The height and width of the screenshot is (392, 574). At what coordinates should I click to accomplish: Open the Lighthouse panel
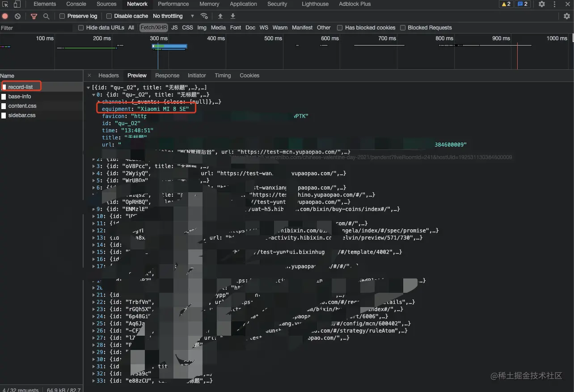coord(315,4)
